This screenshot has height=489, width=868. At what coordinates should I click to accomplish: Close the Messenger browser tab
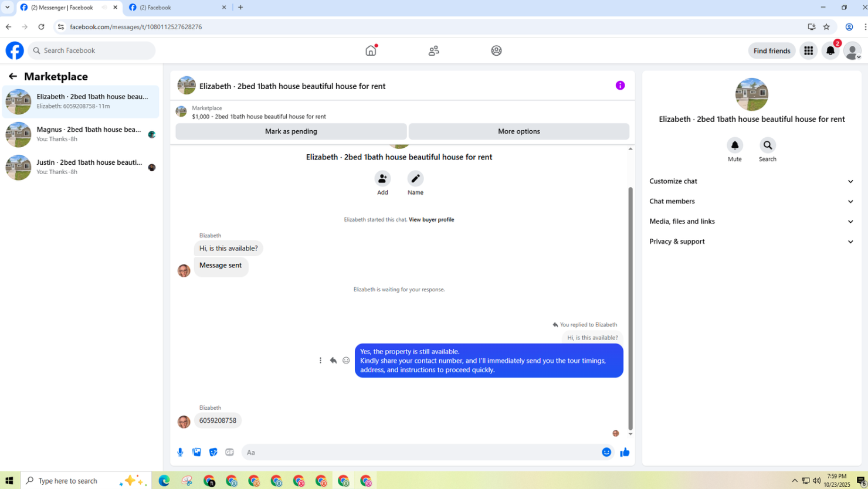click(x=115, y=8)
